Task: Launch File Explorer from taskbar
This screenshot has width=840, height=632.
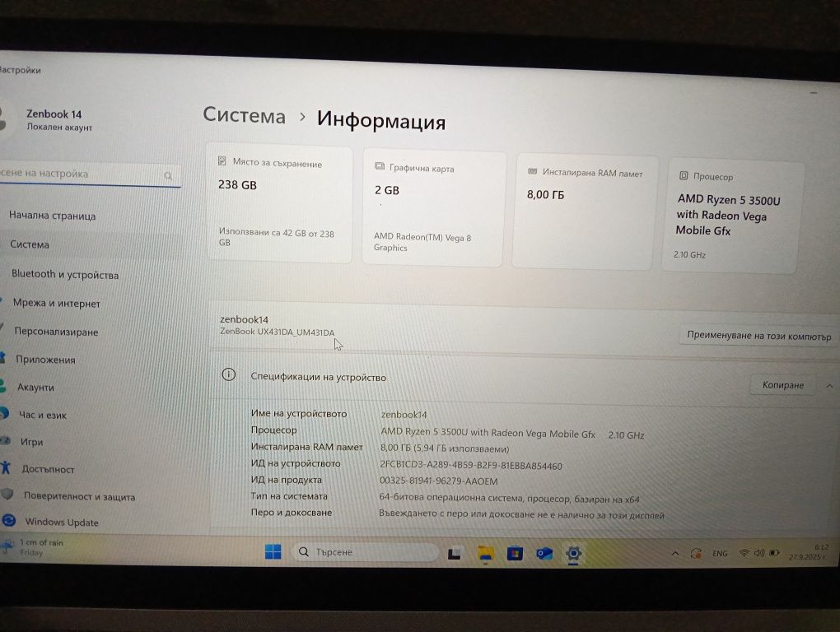Action: tap(485, 553)
